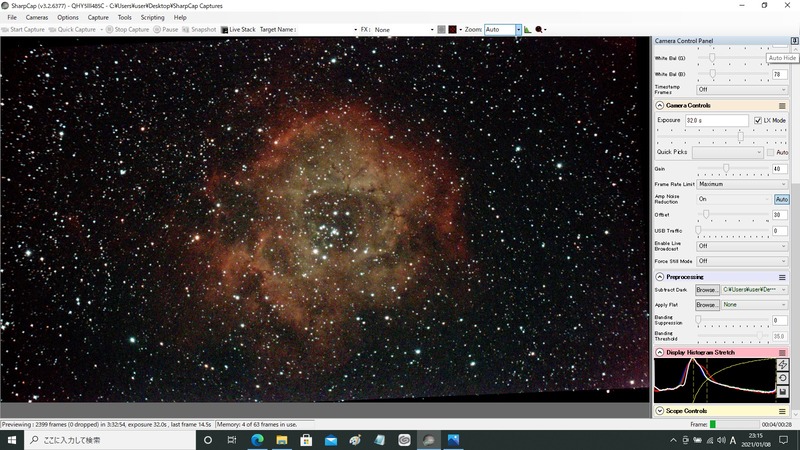Click the reset stretch icon
Screen dimensions: 800x450
783,378
